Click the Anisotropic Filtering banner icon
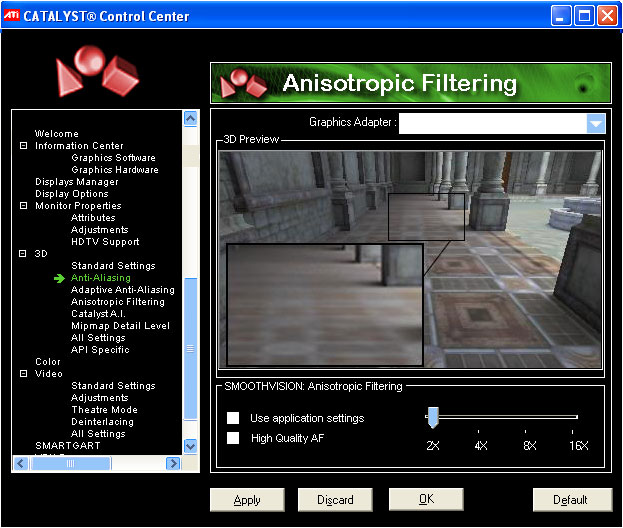623x528 pixels. point(243,83)
